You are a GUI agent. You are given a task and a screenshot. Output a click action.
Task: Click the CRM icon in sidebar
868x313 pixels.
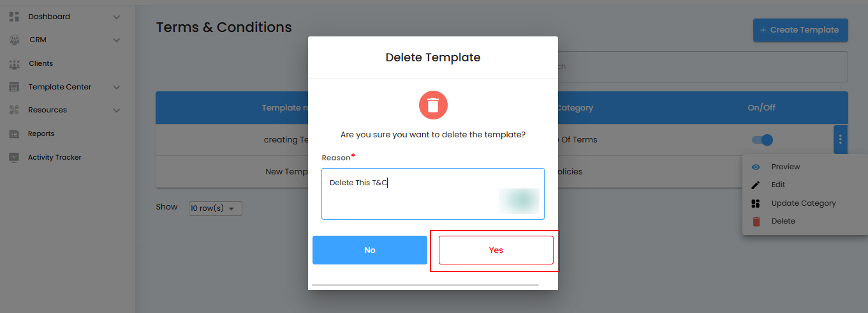14,40
